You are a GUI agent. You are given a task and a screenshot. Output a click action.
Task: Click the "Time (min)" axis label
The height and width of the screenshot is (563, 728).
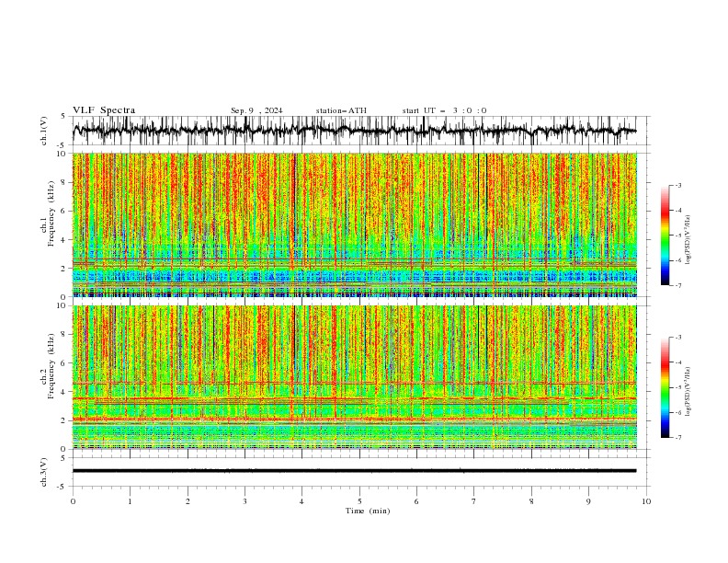[368, 511]
